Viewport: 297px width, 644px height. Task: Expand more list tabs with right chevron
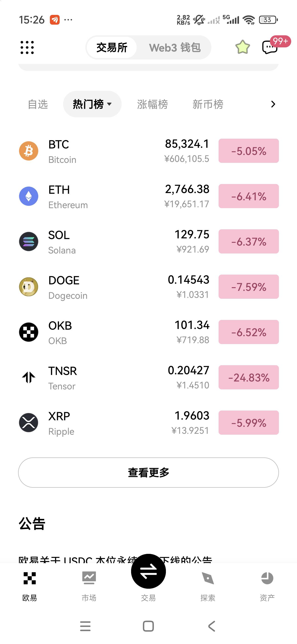[273, 104]
